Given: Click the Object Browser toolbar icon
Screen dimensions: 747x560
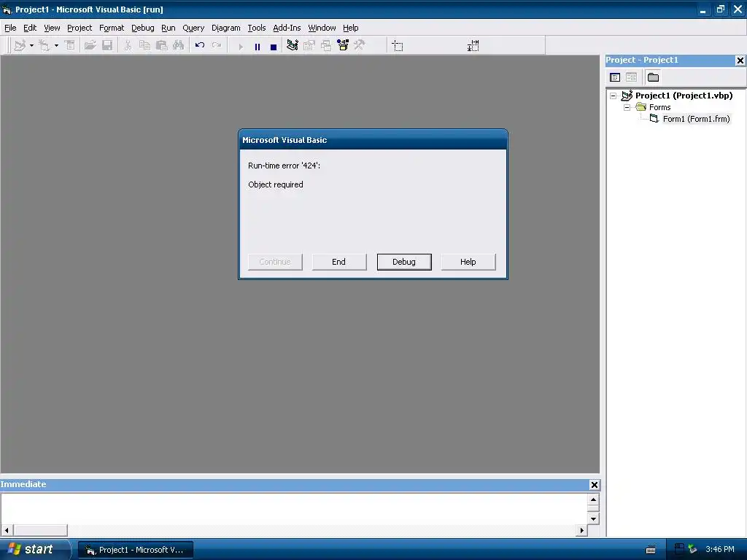Looking at the screenshot, I should 343,46.
